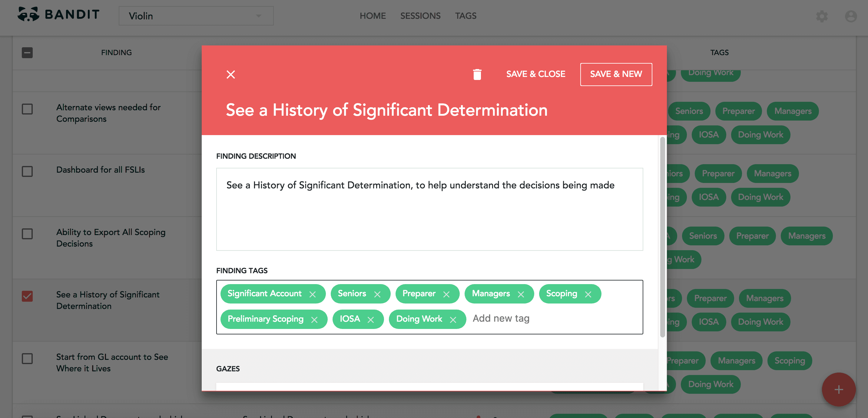This screenshot has height=418, width=868.
Task: Remove the Scoping tag from finding tags
Action: tap(588, 294)
